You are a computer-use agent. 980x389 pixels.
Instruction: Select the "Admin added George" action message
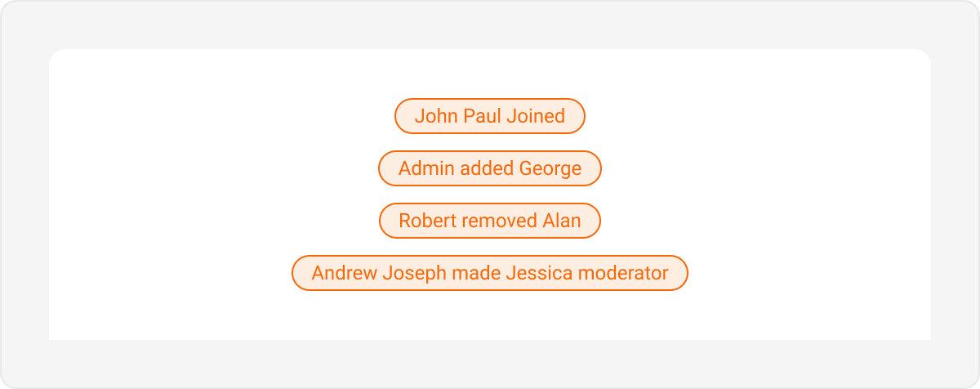(490, 168)
